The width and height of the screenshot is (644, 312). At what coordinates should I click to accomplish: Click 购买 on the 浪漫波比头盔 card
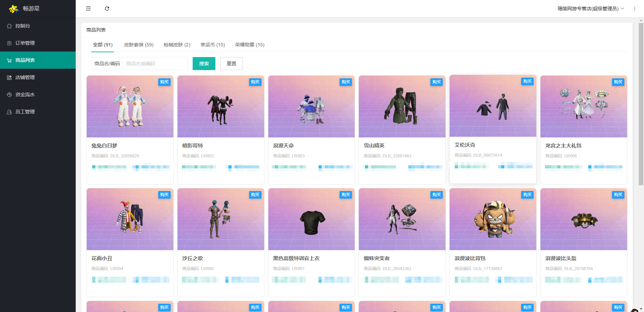[618, 195]
